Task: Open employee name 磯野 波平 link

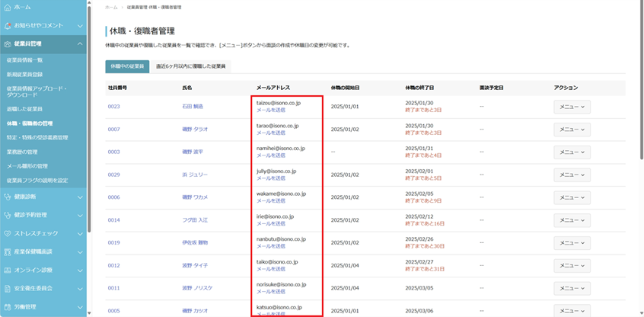Action: coord(193,152)
